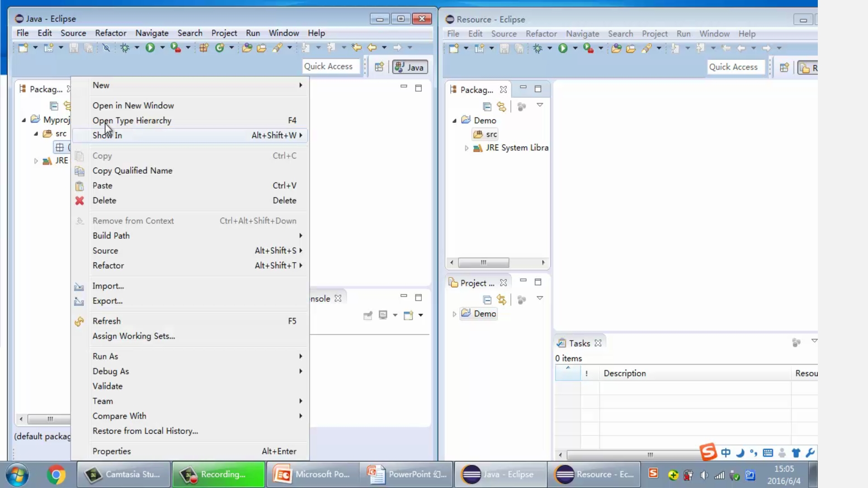This screenshot has width=868, height=488.
Task: Expand Demo node in Project Explorer
Action: click(454, 314)
